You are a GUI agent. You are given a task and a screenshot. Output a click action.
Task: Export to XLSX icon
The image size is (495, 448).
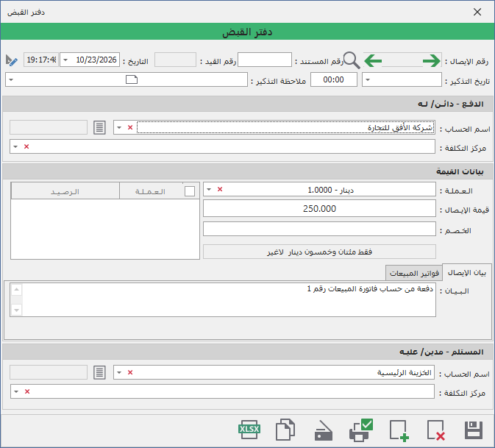[249, 430]
